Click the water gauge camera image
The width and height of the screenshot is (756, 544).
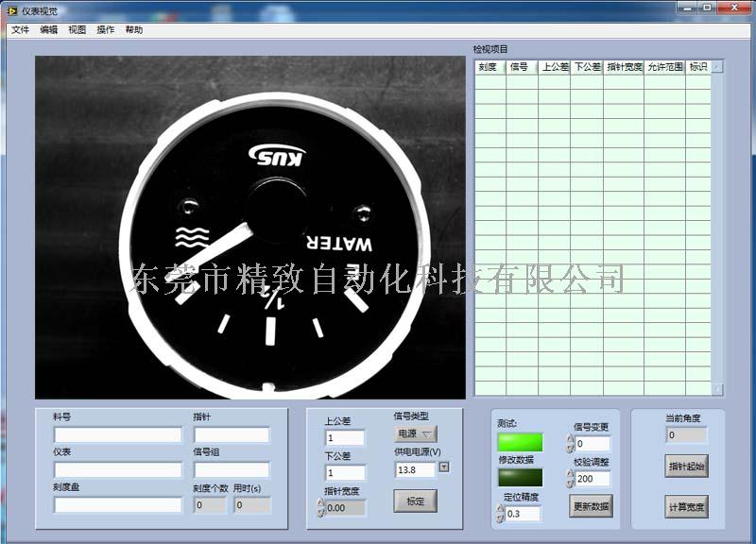point(250,228)
